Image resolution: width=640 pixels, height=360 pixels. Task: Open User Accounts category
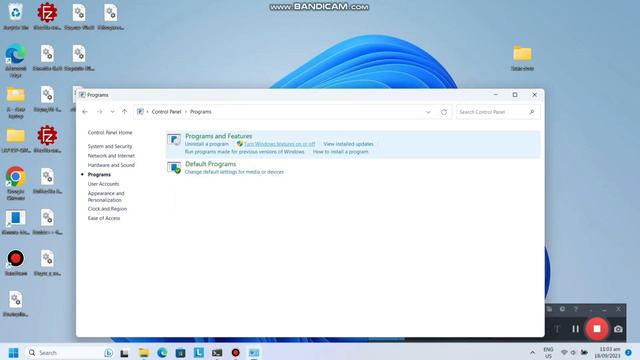(103, 184)
